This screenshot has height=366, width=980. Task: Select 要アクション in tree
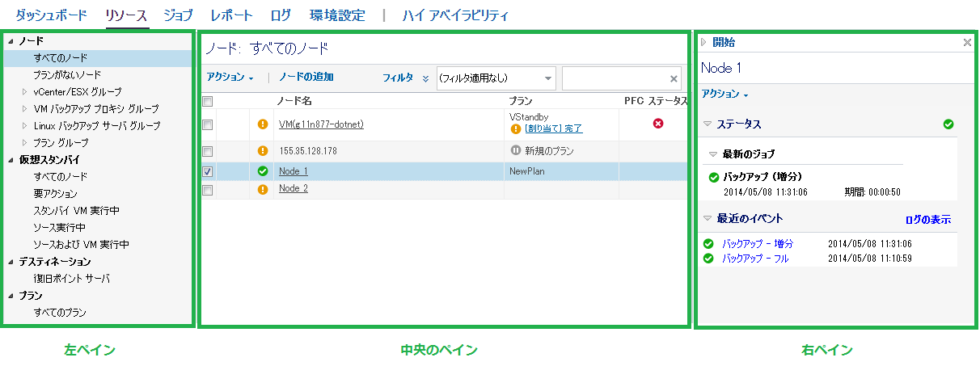click(x=55, y=194)
